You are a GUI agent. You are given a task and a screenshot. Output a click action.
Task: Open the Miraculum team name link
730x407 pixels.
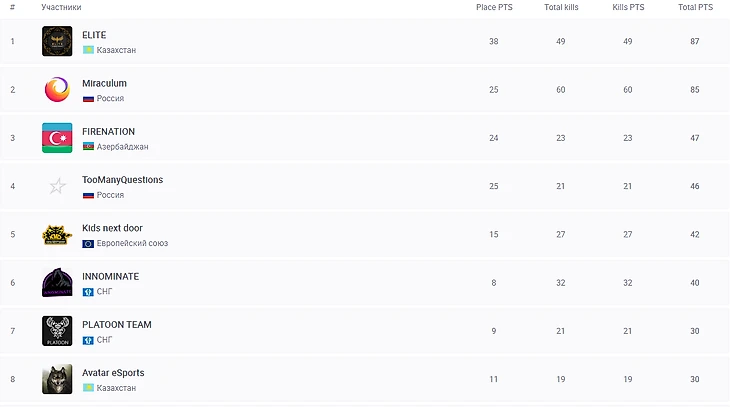[x=104, y=83]
